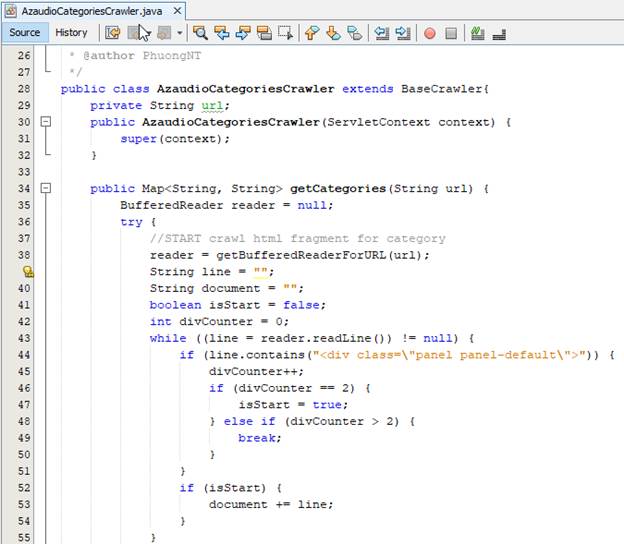Jump to Next Bookmark icon
Screen dimensions: 624x544
click(x=333, y=33)
